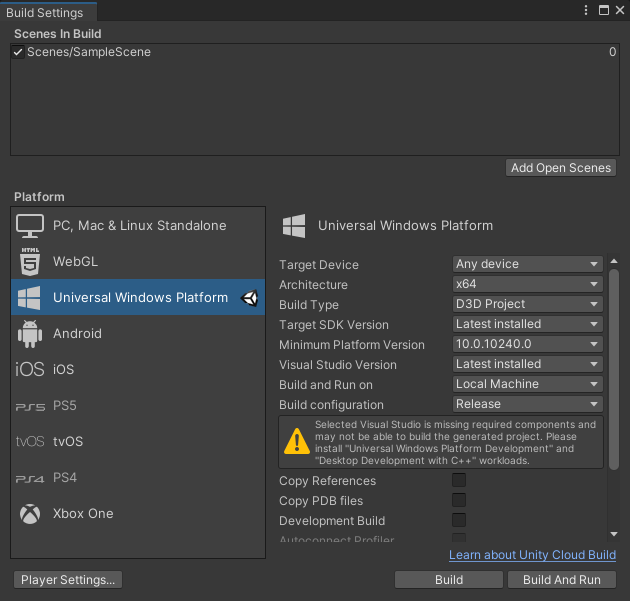Click the Add Open Scenes button
Image resolution: width=630 pixels, height=601 pixels.
click(x=561, y=168)
